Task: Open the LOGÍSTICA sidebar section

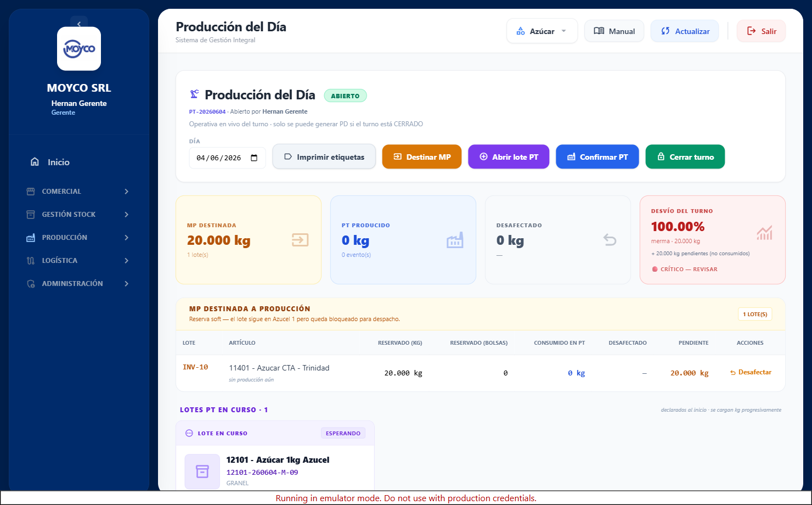Action: tap(79, 261)
